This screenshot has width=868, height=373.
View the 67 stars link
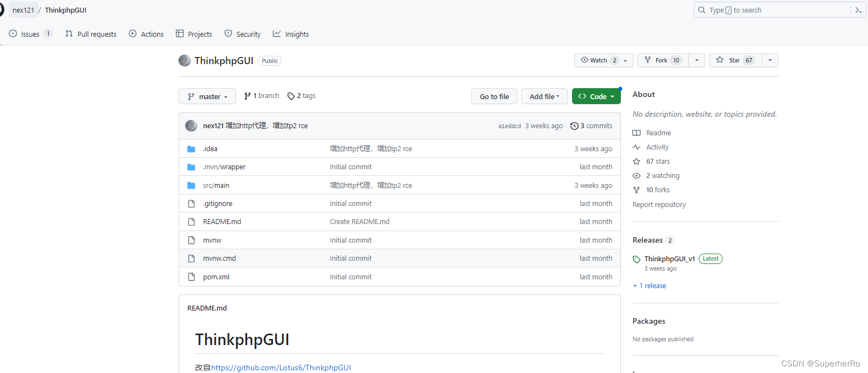pyautogui.click(x=652, y=162)
